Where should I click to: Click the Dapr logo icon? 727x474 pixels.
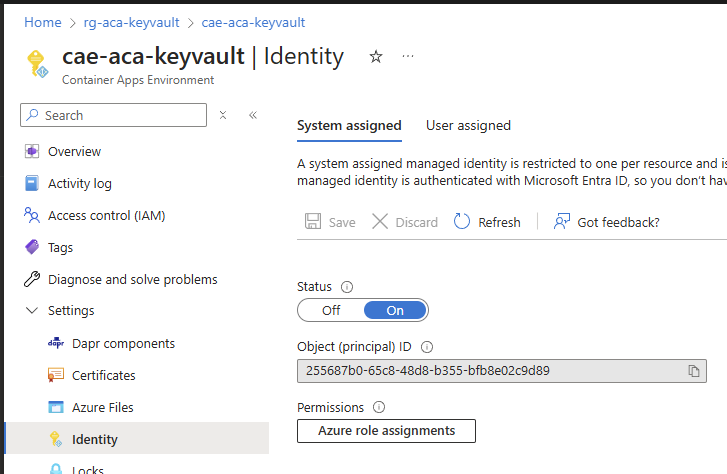pyautogui.click(x=56, y=344)
